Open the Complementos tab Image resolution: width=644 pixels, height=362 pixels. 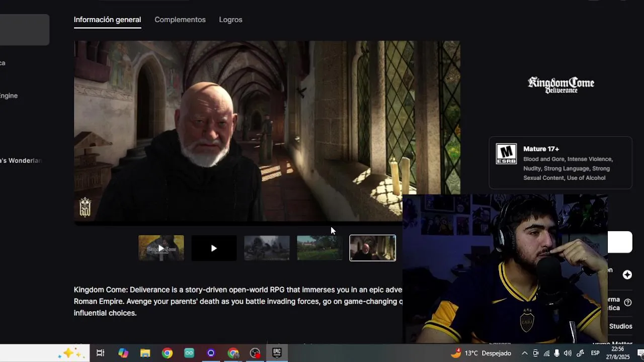coord(180,20)
